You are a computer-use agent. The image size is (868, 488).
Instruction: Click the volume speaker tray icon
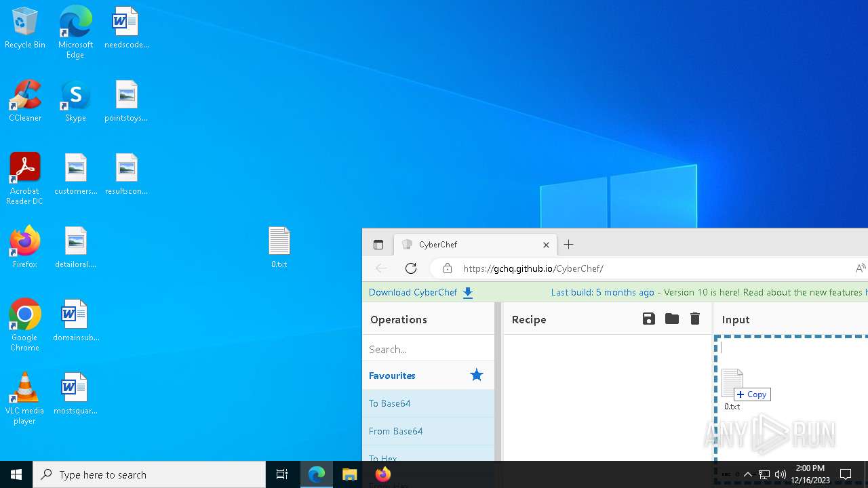click(x=781, y=474)
